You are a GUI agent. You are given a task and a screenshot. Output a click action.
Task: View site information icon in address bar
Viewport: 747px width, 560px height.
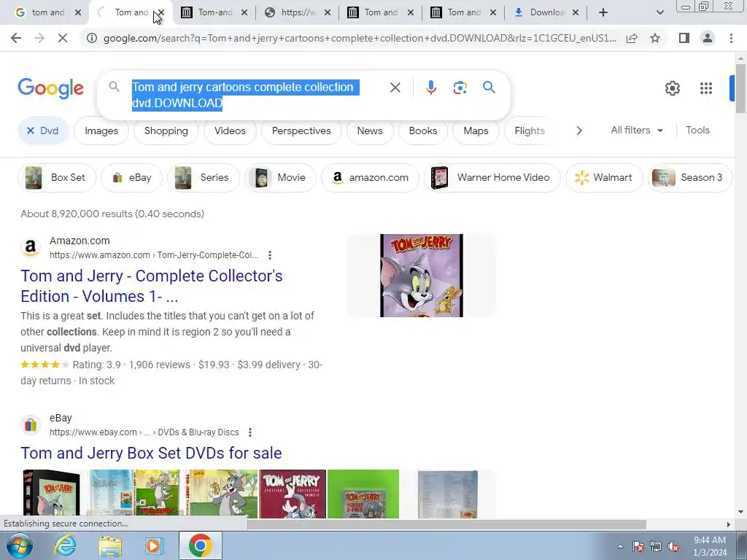[x=91, y=38]
